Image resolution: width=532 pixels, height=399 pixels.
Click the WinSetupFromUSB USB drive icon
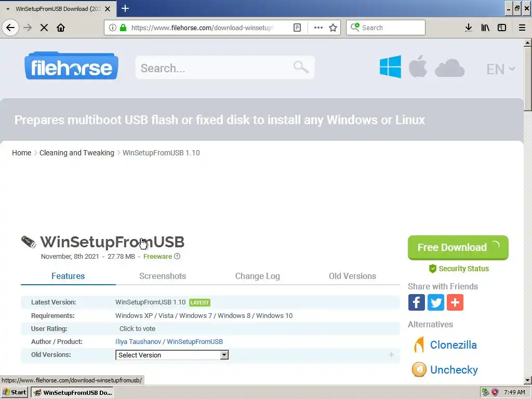point(29,242)
